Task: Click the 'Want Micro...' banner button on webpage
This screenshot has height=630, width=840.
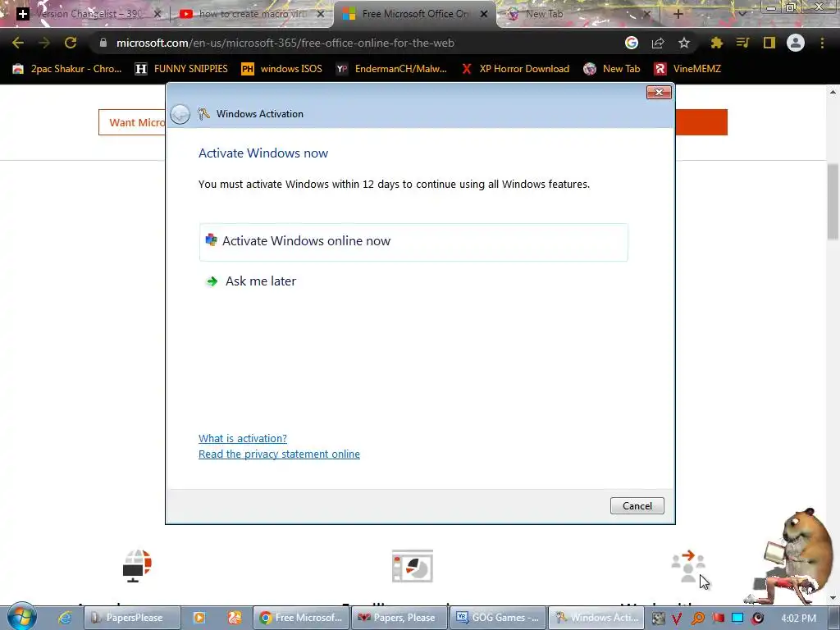Action: 132,122
